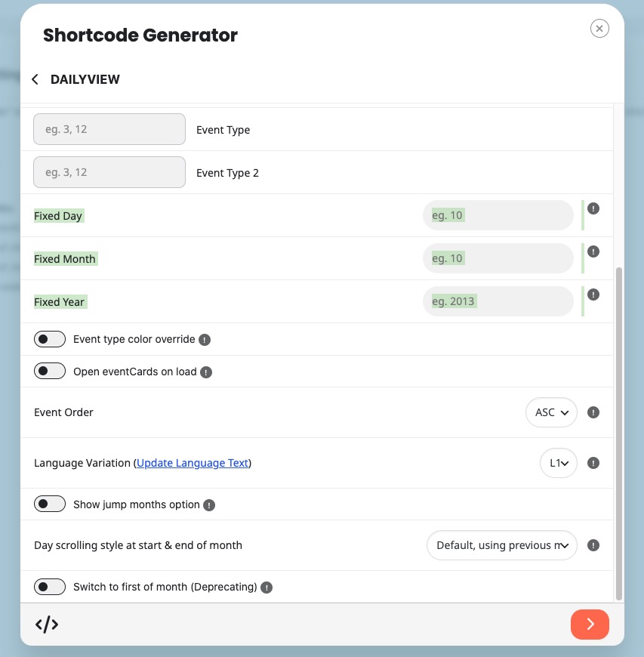Click info icon beside Event Order dropdown
Screen dimensions: 644x657
pyautogui.click(x=593, y=412)
